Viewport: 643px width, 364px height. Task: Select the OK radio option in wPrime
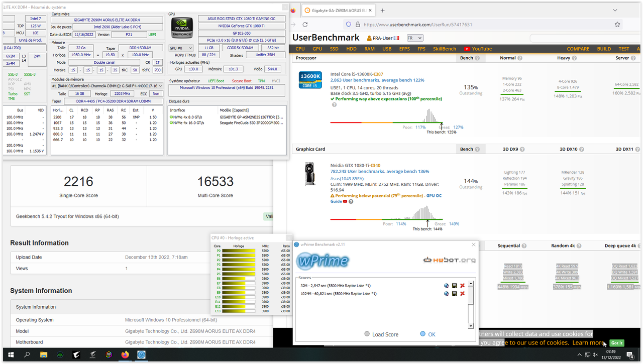coord(422,334)
